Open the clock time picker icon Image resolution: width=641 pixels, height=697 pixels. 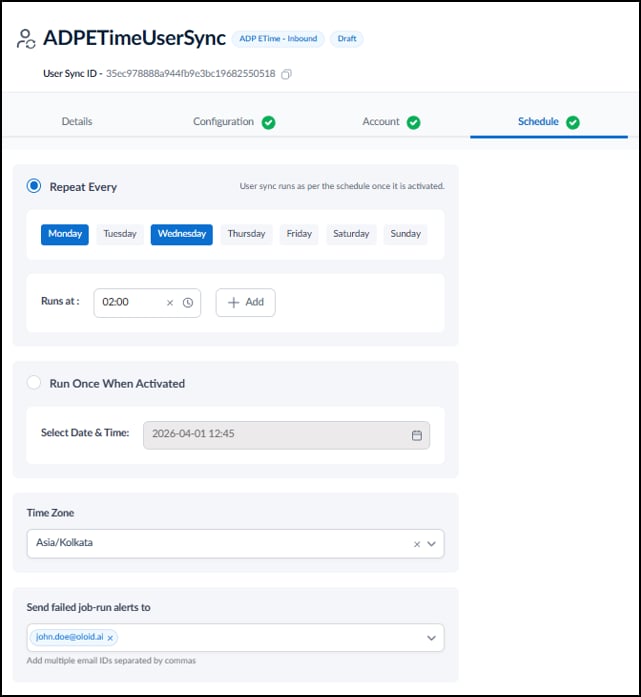click(x=188, y=303)
